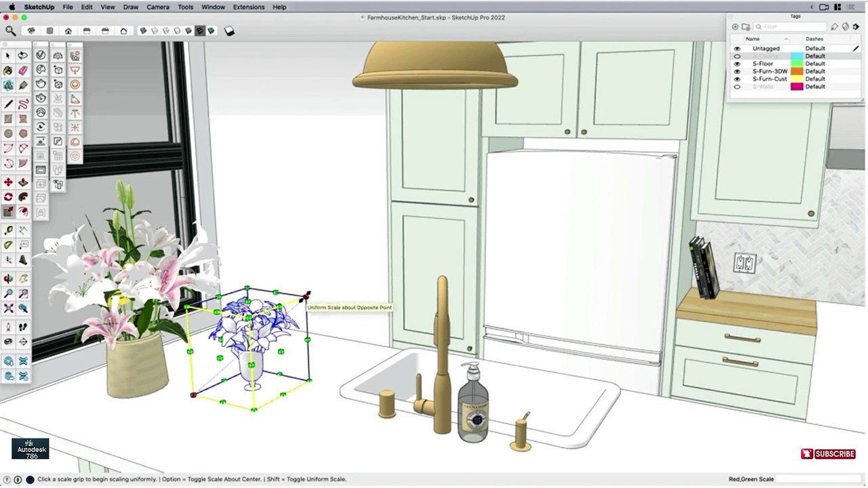Screen dimensions: 868x488
Task: Select the Move tool with red arrows
Action: click(8, 182)
